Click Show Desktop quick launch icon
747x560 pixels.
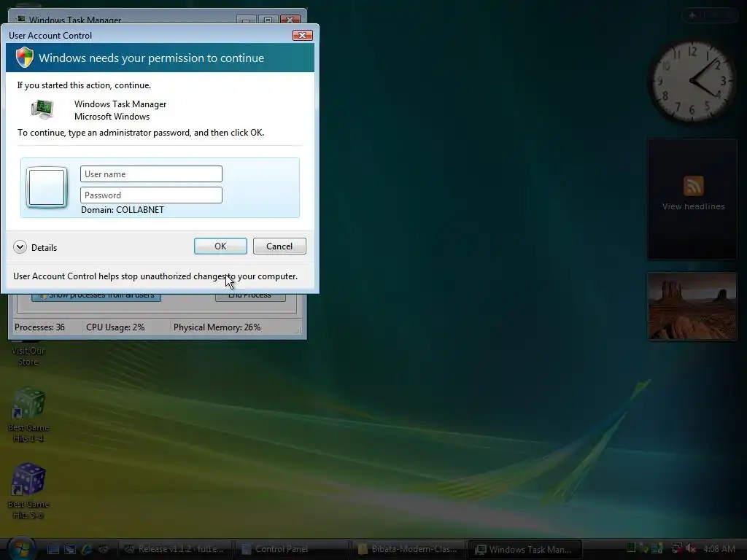(53, 549)
